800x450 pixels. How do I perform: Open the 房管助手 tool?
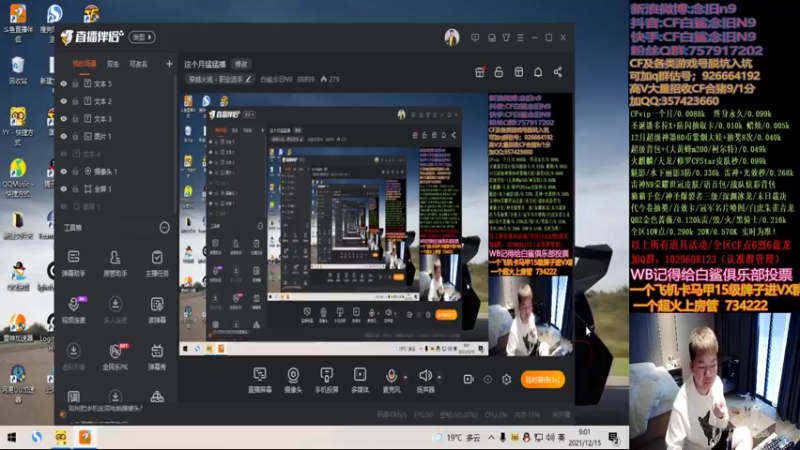(x=115, y=263)
